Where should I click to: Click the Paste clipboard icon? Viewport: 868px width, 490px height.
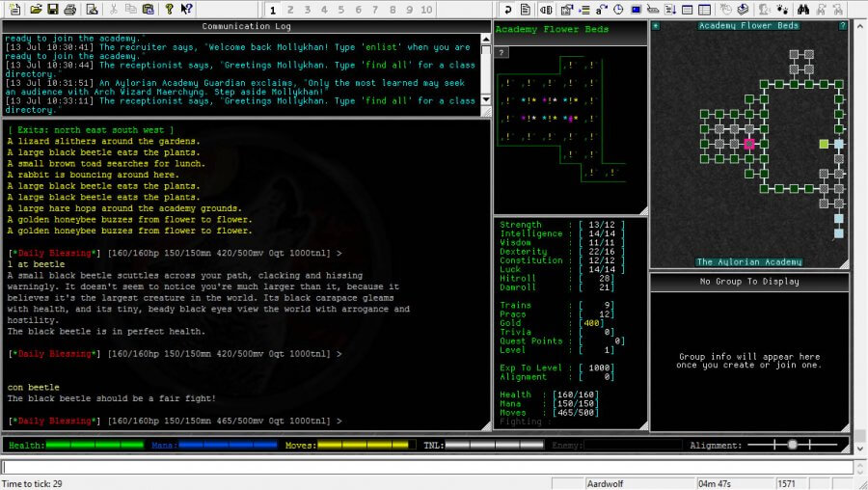coord(148,10)
